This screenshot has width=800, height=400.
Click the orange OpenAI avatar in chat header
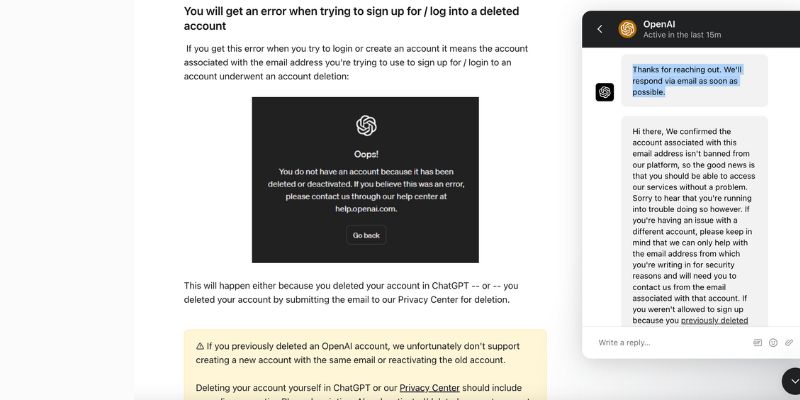coord(627,29)
